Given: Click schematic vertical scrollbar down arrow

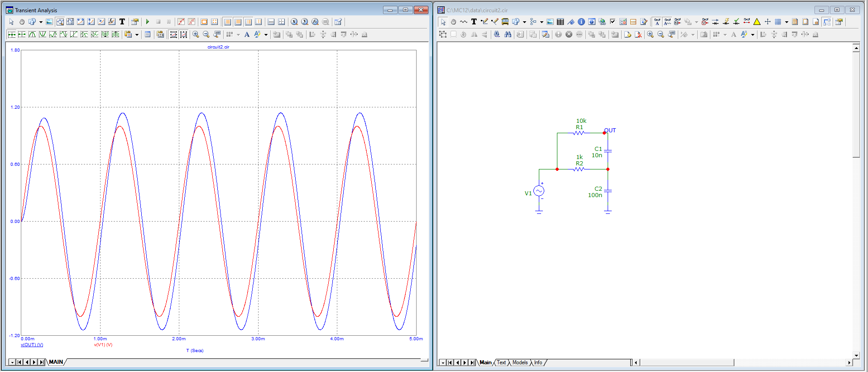Looking at the screenshot, I should [x=856, y=356].
